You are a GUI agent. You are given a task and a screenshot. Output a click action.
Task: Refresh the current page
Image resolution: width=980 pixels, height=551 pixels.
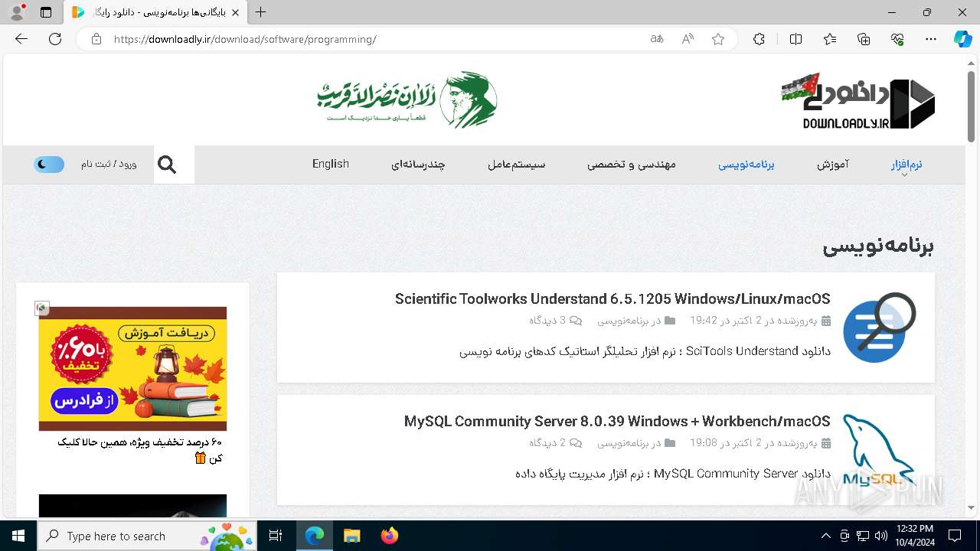point(55,39)
